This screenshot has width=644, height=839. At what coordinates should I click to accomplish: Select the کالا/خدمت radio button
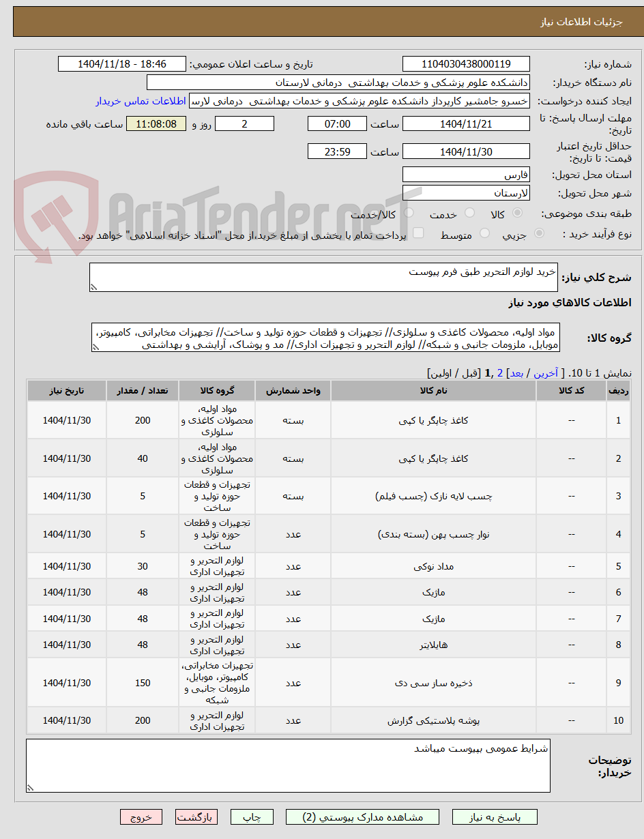[408, 214]
